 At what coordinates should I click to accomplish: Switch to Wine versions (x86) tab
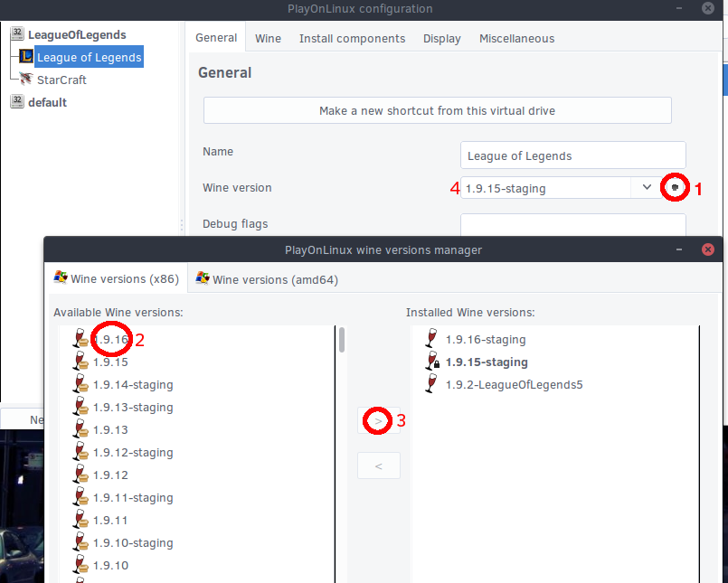click(116, 278)
